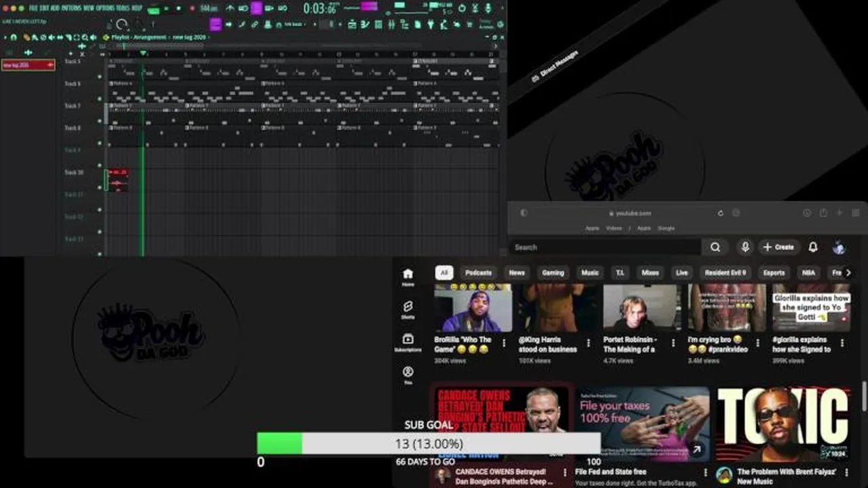Select the zoom magnifier tool in Playlist toolbar
868x488 pixels.
[85, 37]
